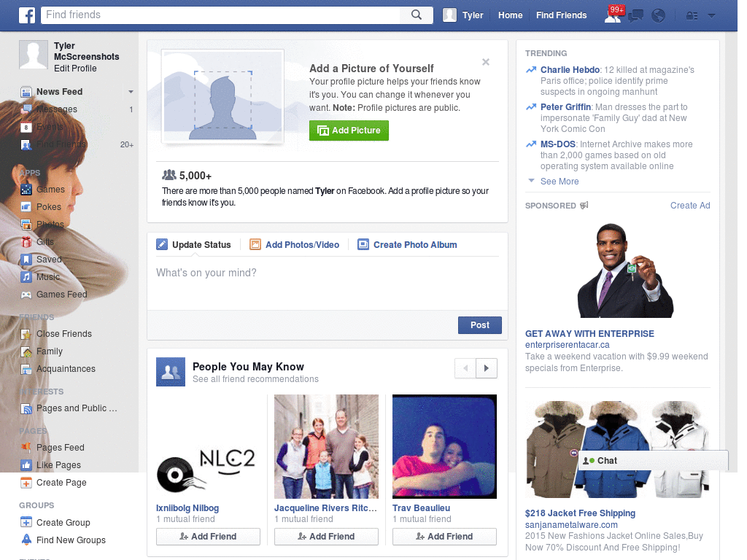Open Trav Beaulieu's profile photo
Image resolution: width=747 pixels, height=560 pixels.
(x=444, y=447)
